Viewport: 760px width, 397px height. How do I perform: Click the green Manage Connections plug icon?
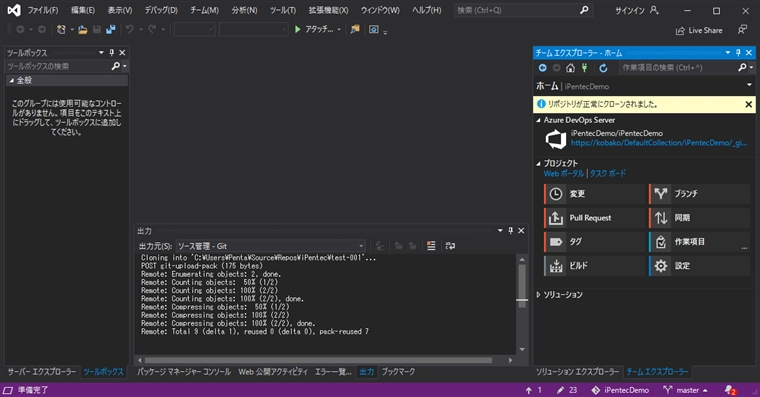click(x=585, y=68)
